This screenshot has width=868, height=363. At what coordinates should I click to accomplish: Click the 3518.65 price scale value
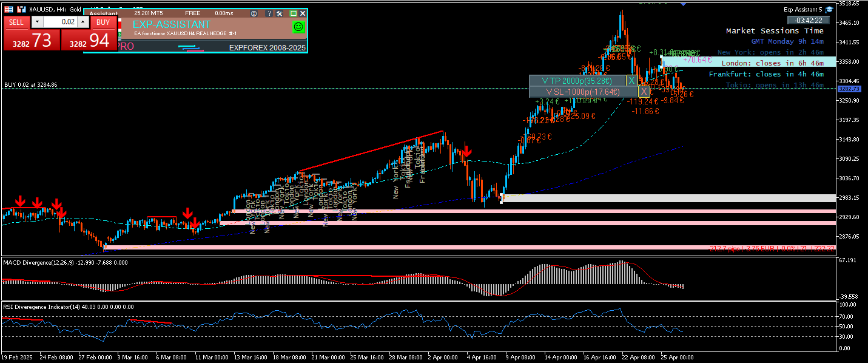[849, 4]
